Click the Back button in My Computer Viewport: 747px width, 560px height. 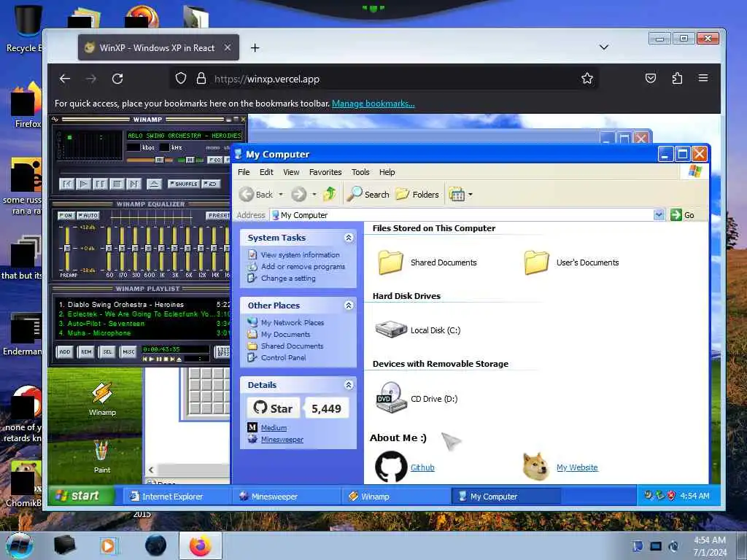pos(256,194)
